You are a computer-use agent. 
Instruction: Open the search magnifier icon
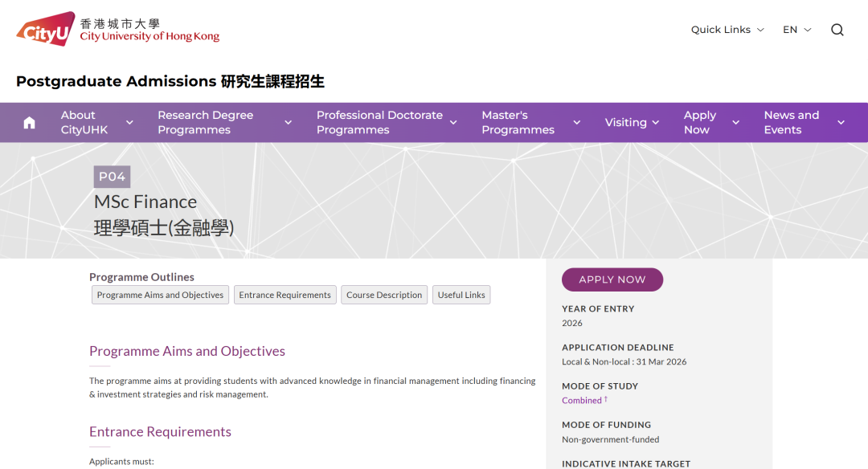click(837, 29)
